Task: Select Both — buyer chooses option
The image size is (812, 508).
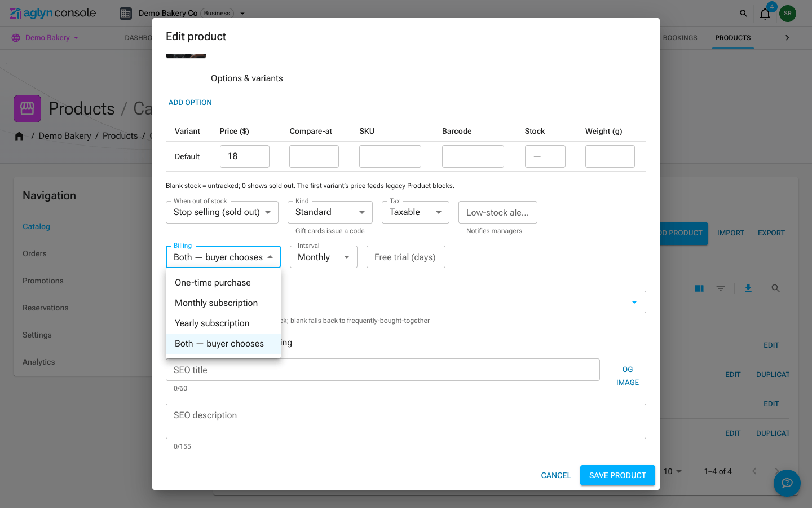Action: pos(223,344)
